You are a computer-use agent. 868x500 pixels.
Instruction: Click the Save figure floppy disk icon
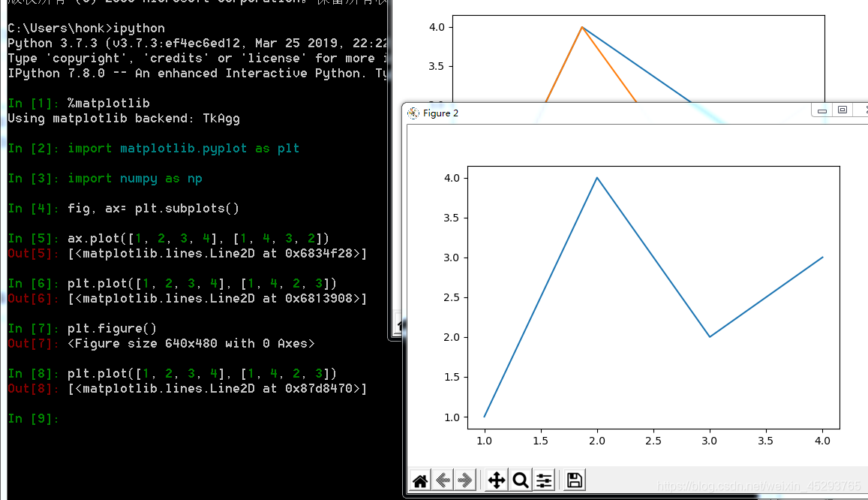coord(575,480)
